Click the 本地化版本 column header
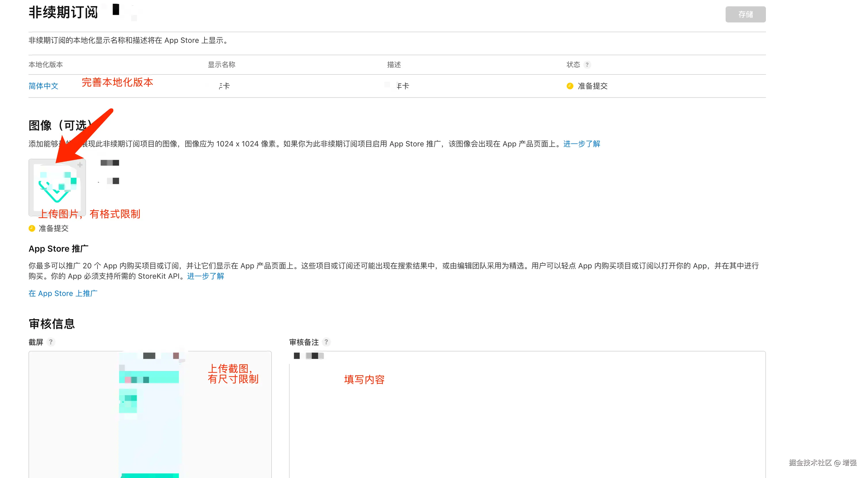Screen dimensions: 868x478 [45, 65]
